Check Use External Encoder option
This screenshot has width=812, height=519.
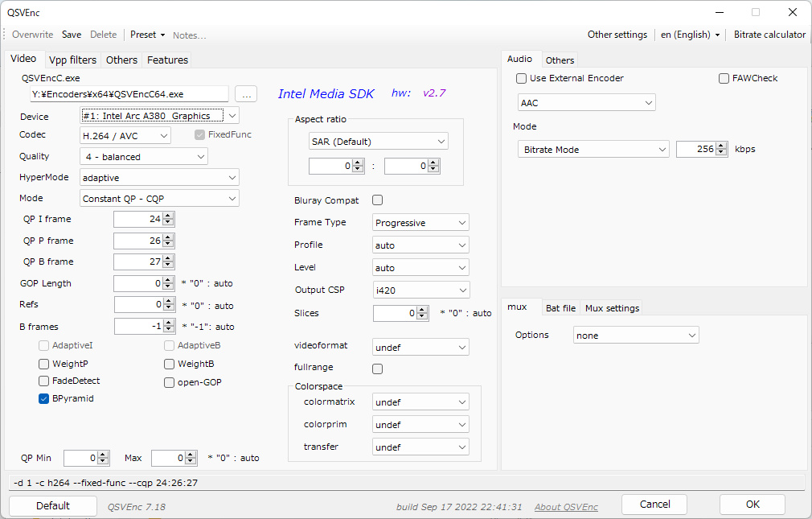[x=522, y=78]
